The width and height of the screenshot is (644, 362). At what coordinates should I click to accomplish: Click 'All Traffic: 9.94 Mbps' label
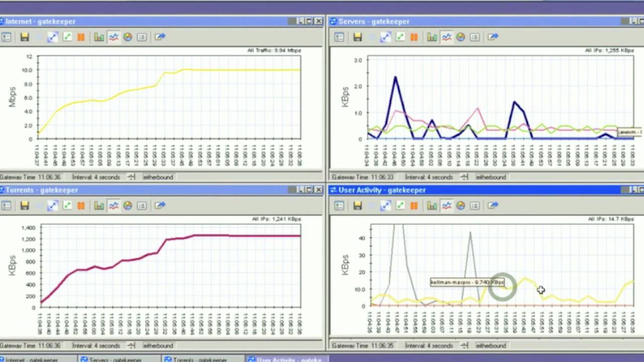pos(274,50)
